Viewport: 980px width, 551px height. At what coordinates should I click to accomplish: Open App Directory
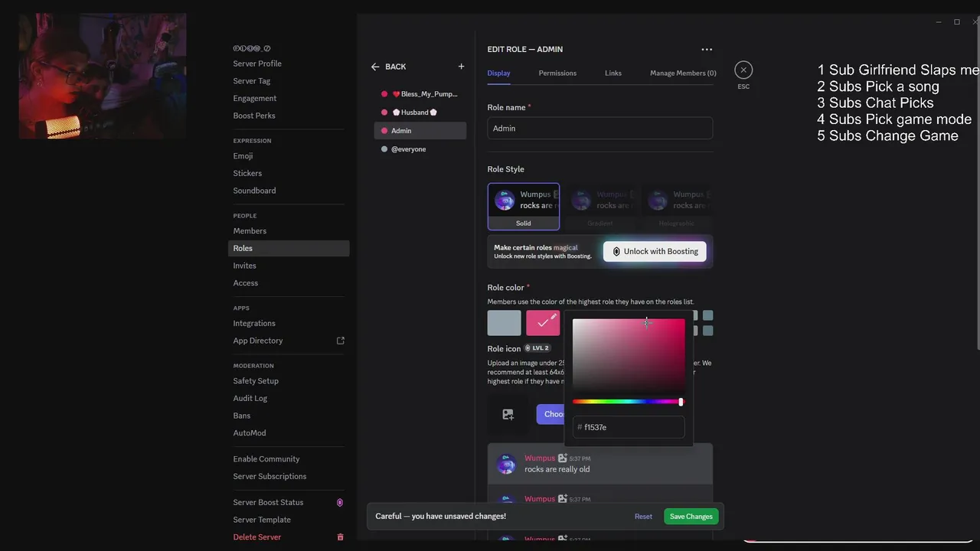pyautogui.click(x=258, y=341)
